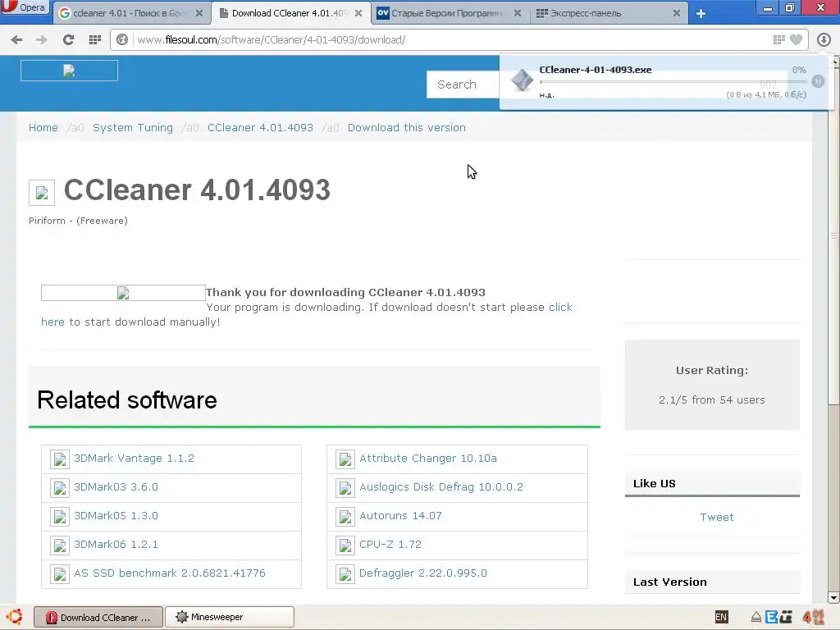Open the Opera menu button
The image size is (840, 630).
coord(25,7)
